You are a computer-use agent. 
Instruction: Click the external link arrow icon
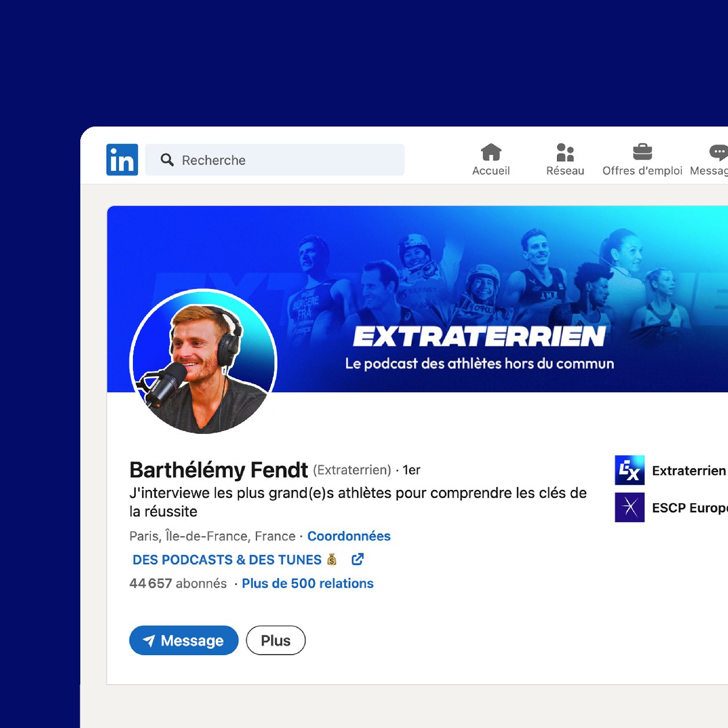(358, 559)
